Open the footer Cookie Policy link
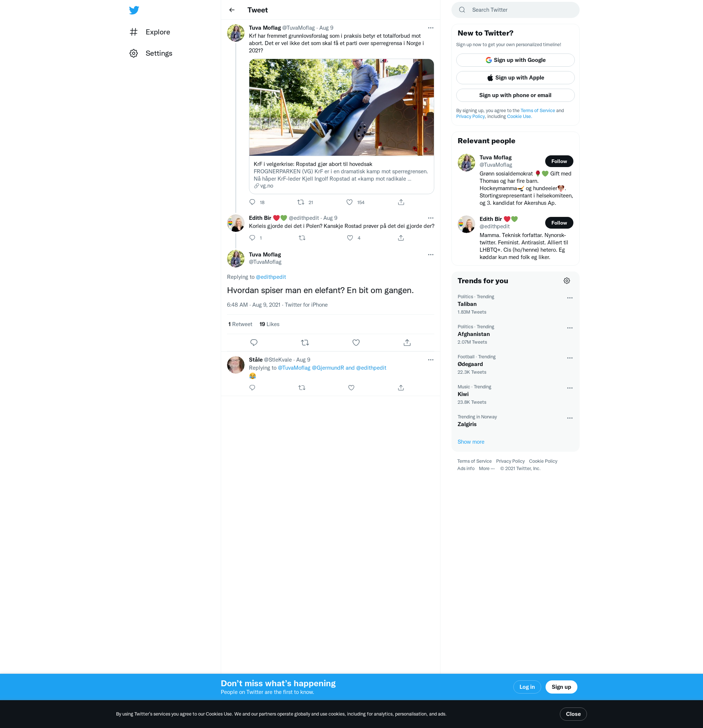The image size is (703, 728). 543,461
